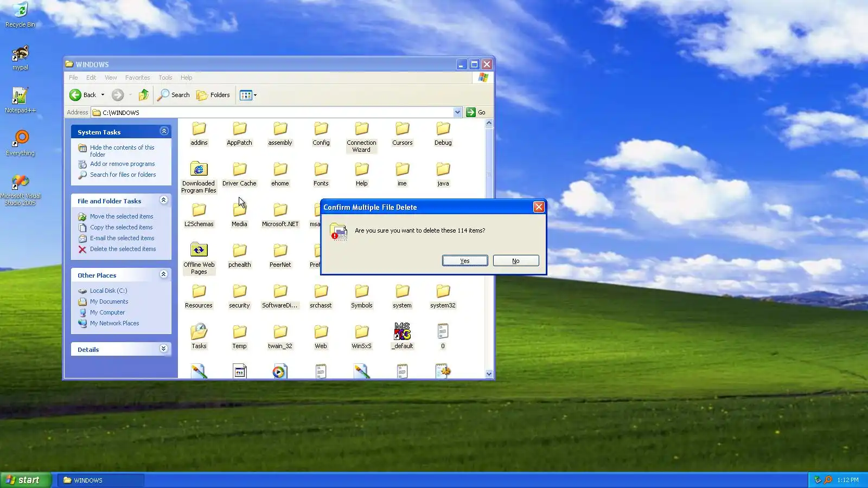Viewport: 868px width, 488px height.
Task: Click the Go button beside address bar
Action: coord(476,112)
